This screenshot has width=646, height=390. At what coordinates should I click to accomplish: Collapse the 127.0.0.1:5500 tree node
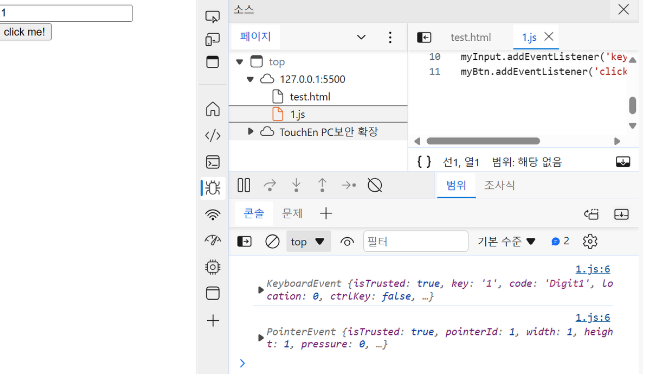pyautogui.click(x=250, y=79)
